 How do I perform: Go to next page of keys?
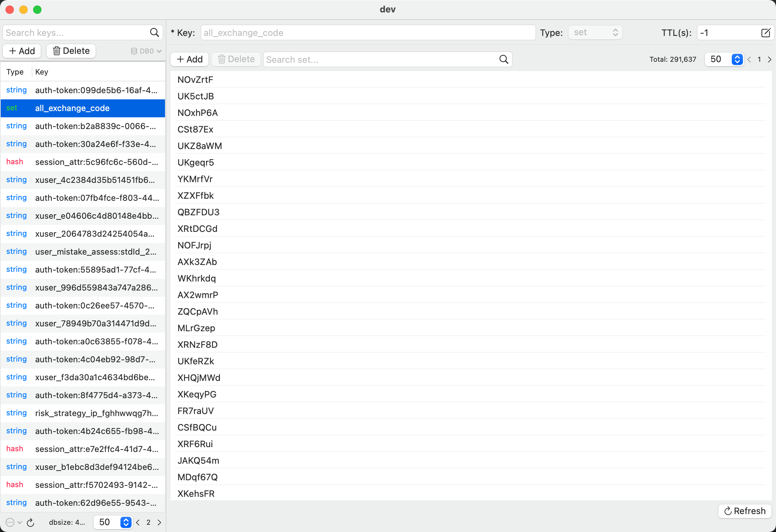[159, 522]
